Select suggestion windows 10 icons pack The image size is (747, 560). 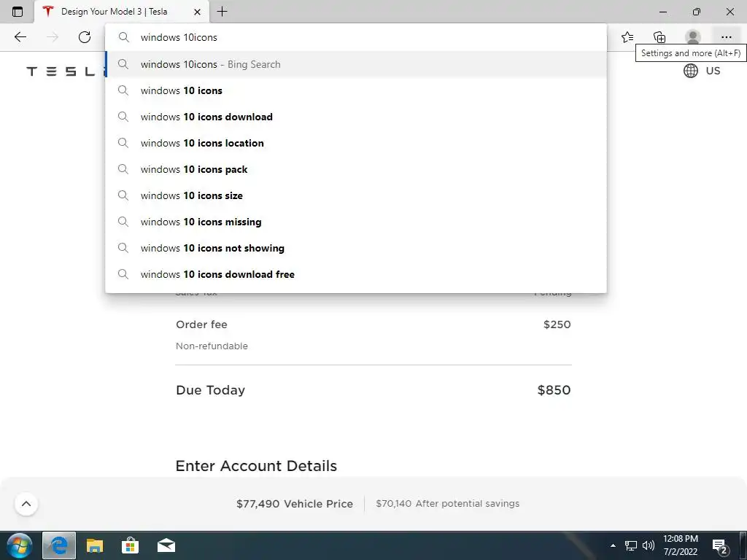[x=356, y=169]
